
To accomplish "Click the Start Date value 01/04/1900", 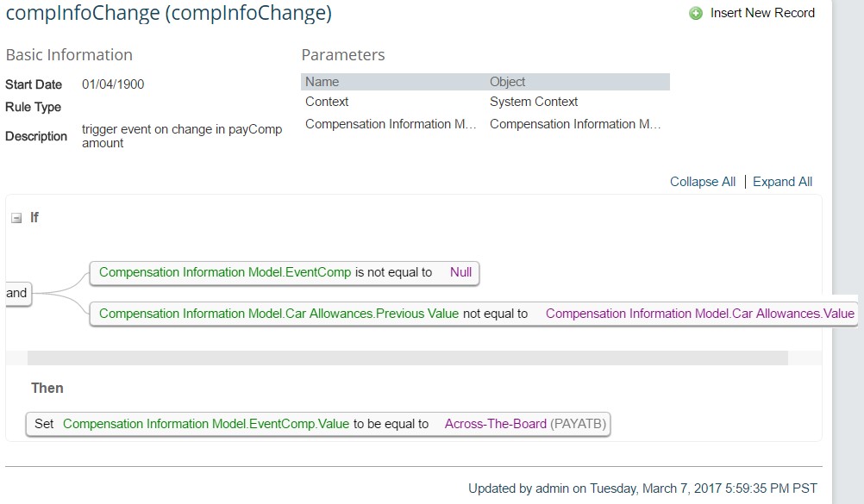I will coord(113,84).
